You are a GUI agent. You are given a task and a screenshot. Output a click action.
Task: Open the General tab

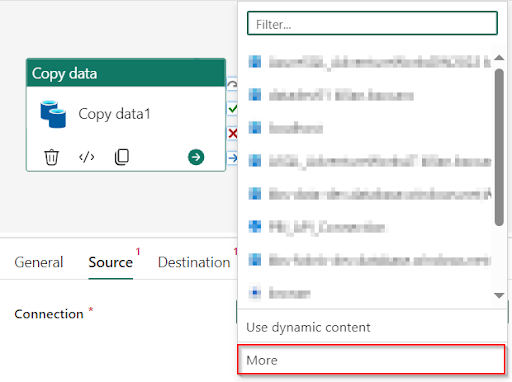coord(39,262)
